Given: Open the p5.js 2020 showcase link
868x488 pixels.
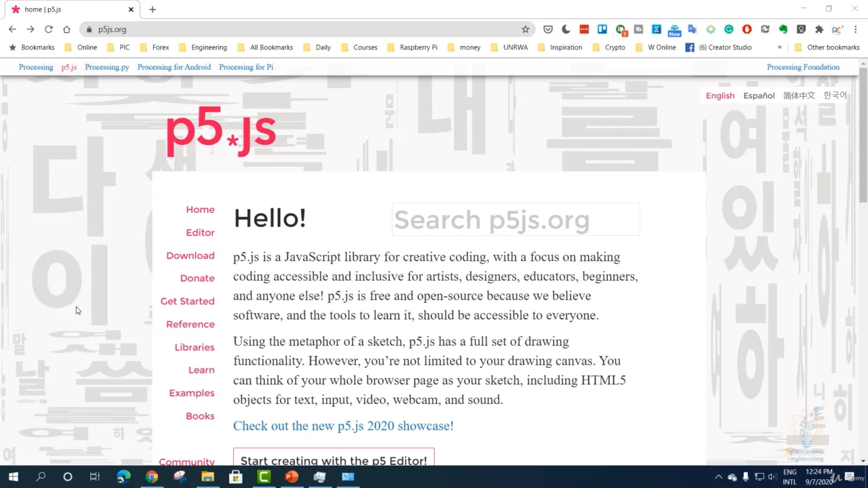Looking at the screenshot, I should click(x=343, y=426).
